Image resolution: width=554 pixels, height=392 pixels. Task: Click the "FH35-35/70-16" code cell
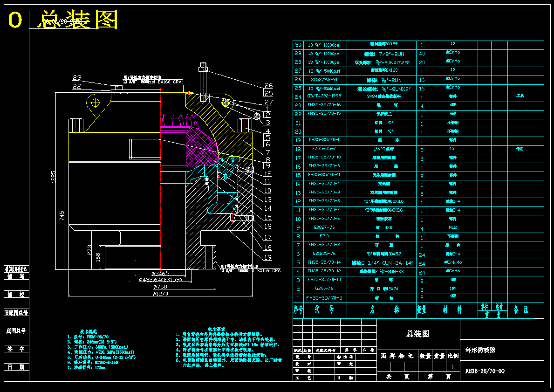[x=324, y=104]
